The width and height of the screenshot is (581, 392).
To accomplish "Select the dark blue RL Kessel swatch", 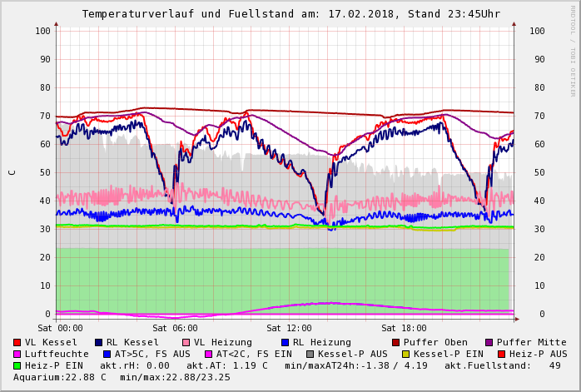I will pyautogui.click(x=98, y=342).
